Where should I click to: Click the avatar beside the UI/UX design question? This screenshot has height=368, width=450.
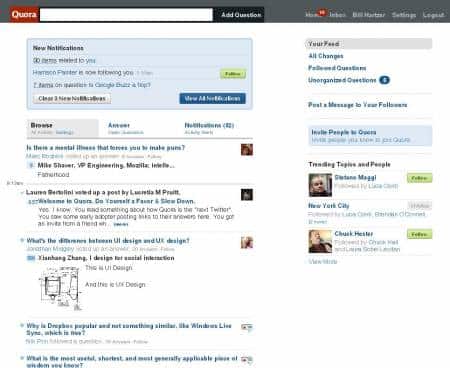click(x=247, y=242)
